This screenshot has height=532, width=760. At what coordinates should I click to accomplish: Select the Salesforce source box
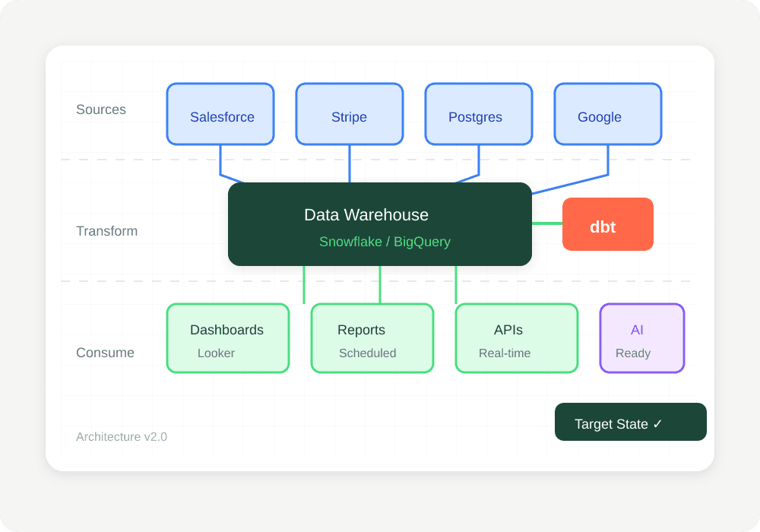[x=220, y=114]
